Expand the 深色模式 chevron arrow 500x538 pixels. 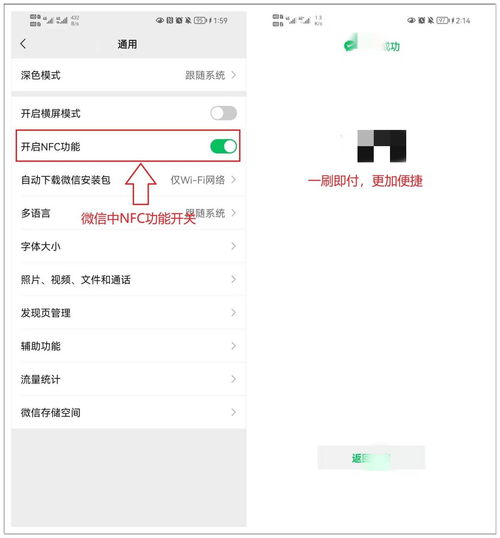click(x=233, y=75)
